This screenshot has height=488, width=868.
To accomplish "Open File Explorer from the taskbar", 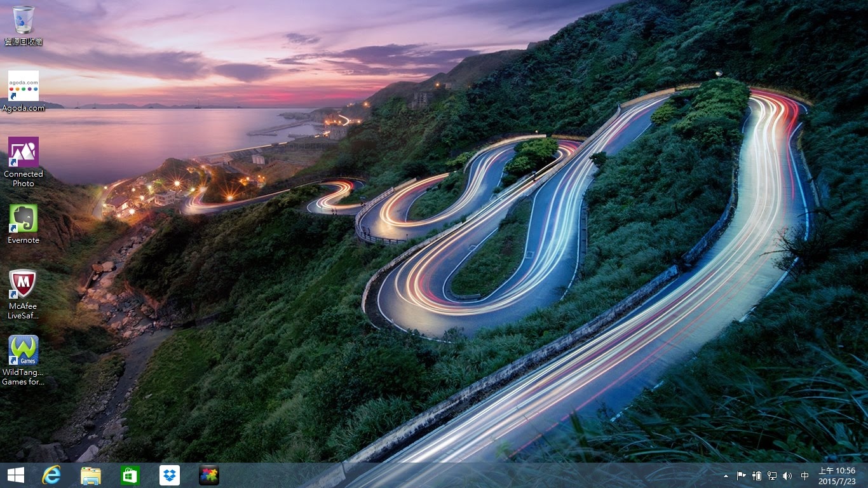I will tap(91, 475).
